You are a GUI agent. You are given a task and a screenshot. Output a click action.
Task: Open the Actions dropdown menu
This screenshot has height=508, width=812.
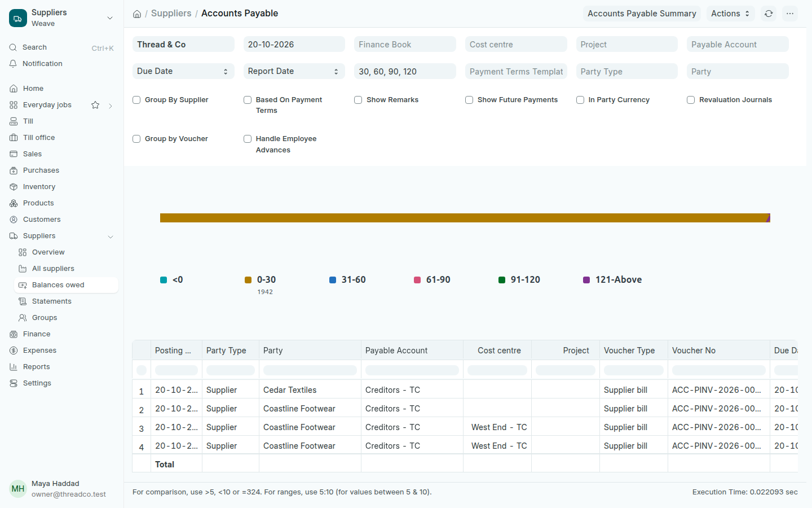[x=730, y=14]
